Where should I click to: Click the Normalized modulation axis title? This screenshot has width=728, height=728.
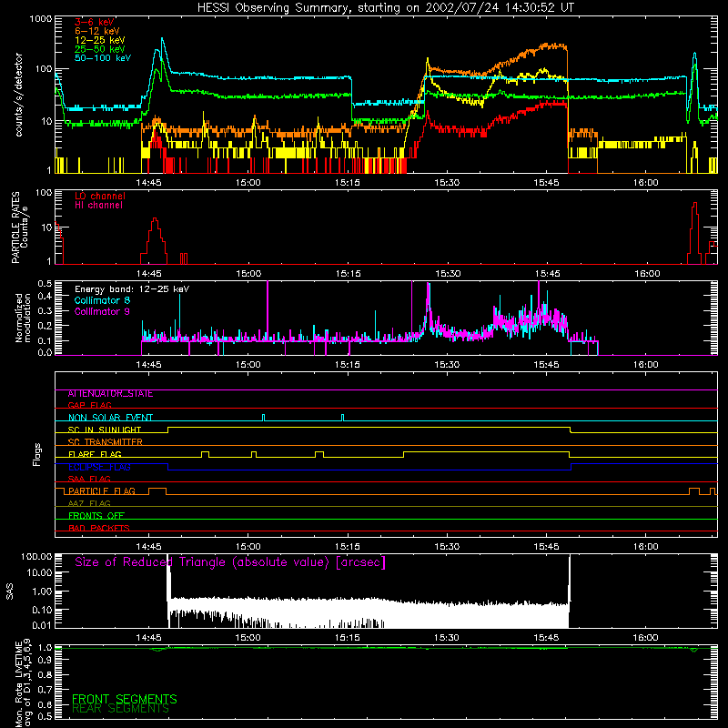[x=23, y=318]
